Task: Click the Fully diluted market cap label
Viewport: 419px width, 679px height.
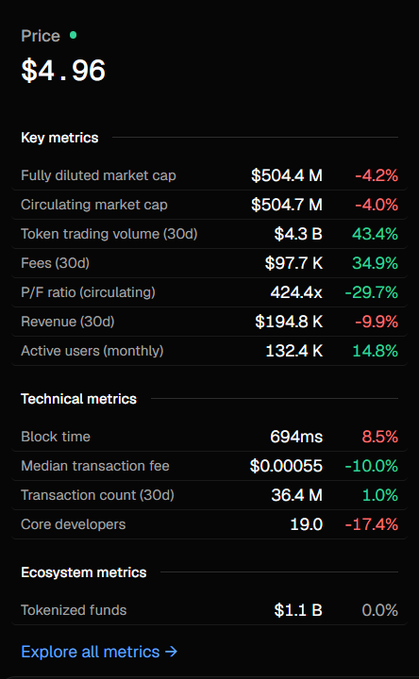Action: (98, 175)
